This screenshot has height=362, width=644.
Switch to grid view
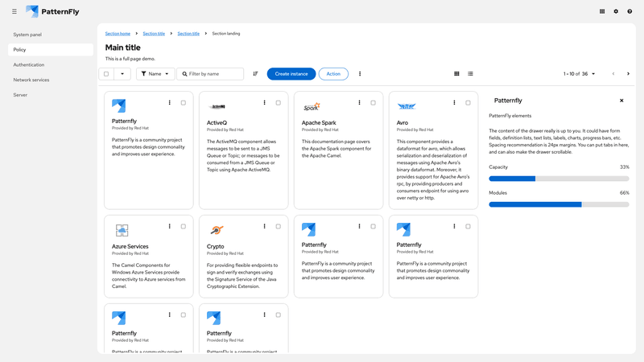point(456,74)
